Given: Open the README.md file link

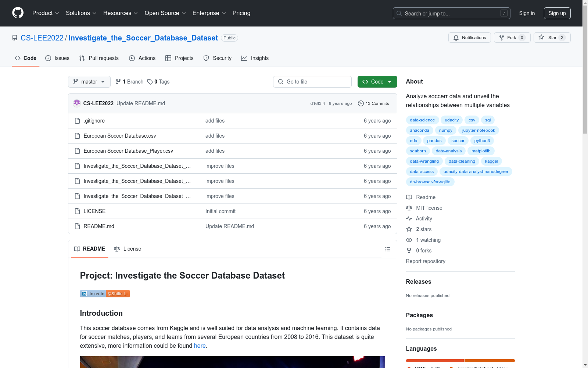Looking at the screenshot, I should click(99, 226).
